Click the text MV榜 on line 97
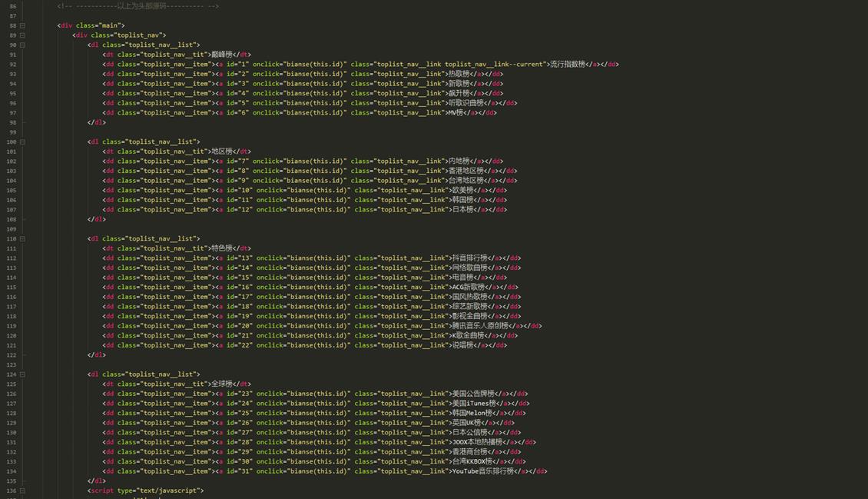The image size is (868, 499). coord(456,112)
